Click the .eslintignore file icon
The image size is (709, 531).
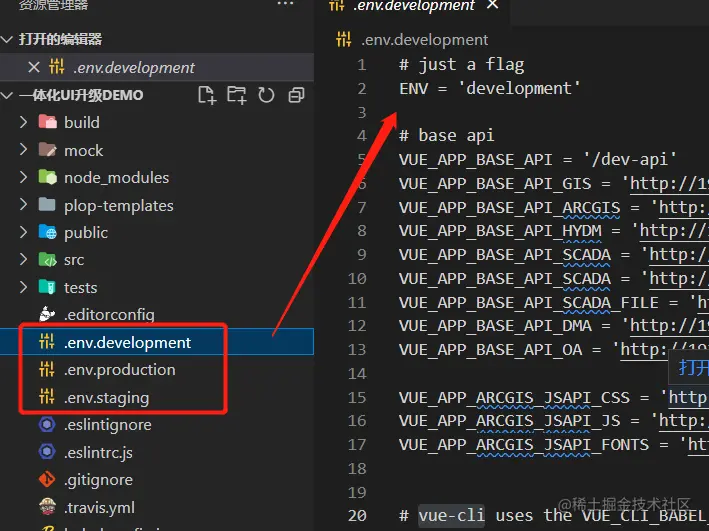47,425
